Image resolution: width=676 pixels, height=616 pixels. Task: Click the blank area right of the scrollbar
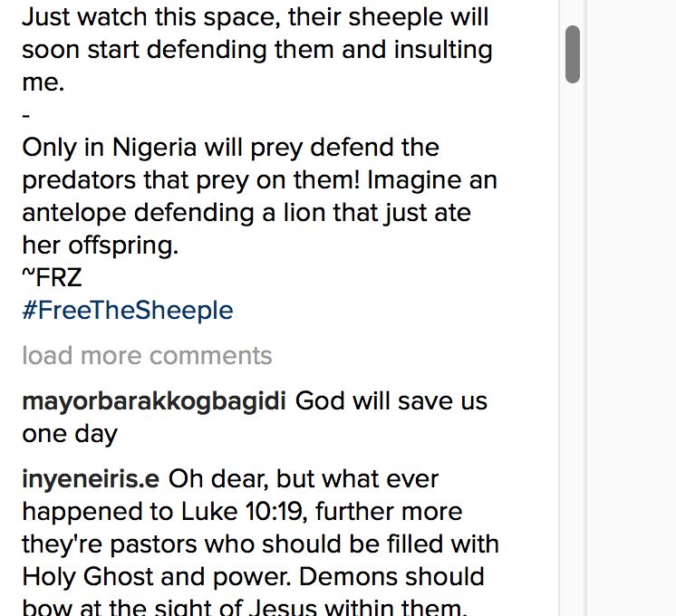point(631,308)
